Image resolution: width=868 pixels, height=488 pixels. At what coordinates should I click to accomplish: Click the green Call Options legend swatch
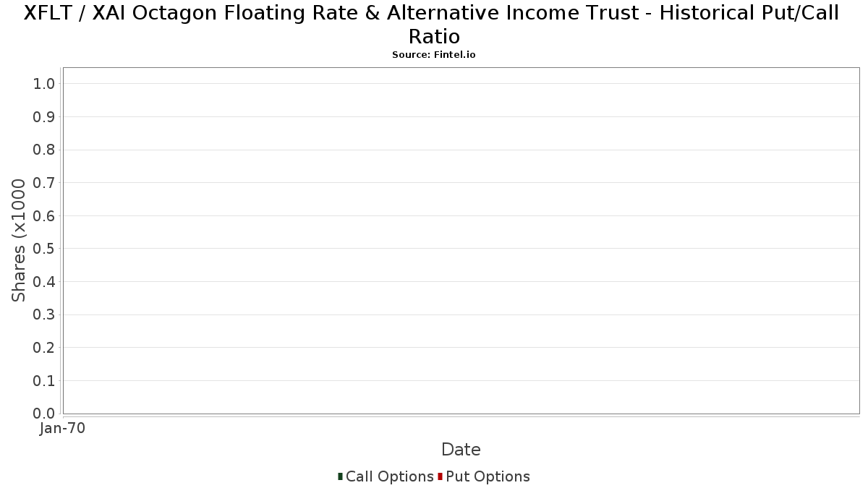[x=340, y=476]
